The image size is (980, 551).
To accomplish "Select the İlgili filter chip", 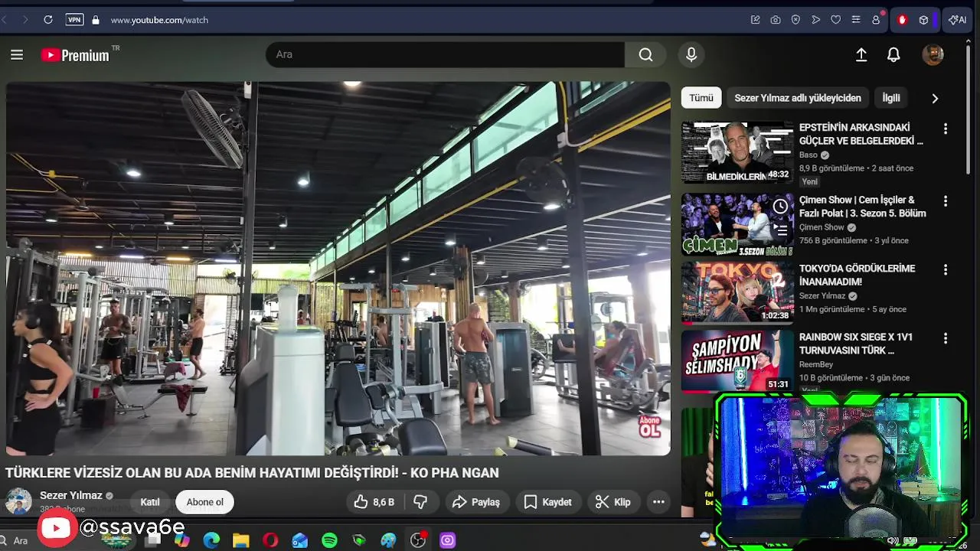I will click(x=891, y=98).
